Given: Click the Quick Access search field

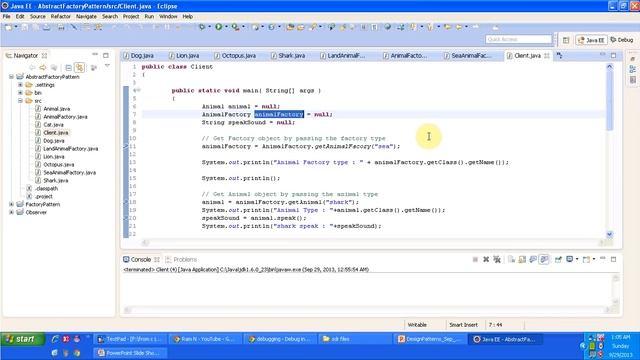Looking at the screenshot, I should (518, 39).
